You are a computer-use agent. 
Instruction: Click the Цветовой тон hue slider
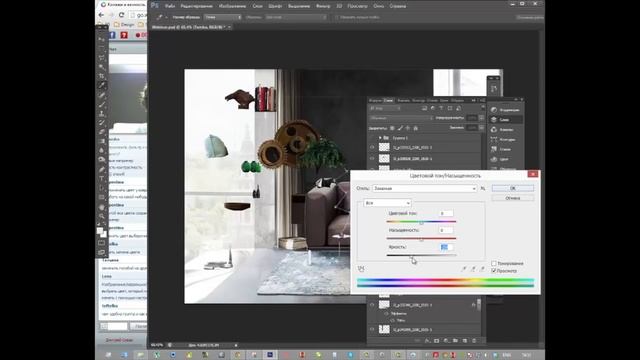pyautogui.click(x=421, y=222)
